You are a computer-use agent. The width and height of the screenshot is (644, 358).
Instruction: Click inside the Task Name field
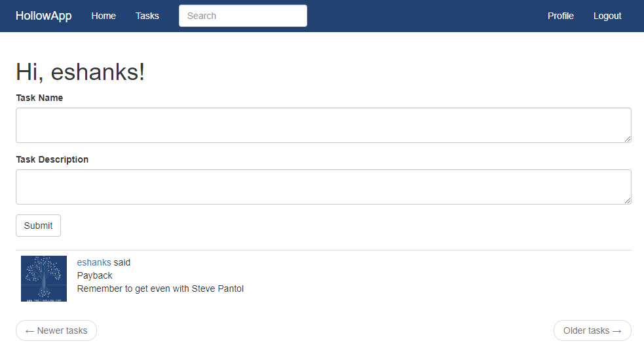pyautogui.click(x=323, y=125)
